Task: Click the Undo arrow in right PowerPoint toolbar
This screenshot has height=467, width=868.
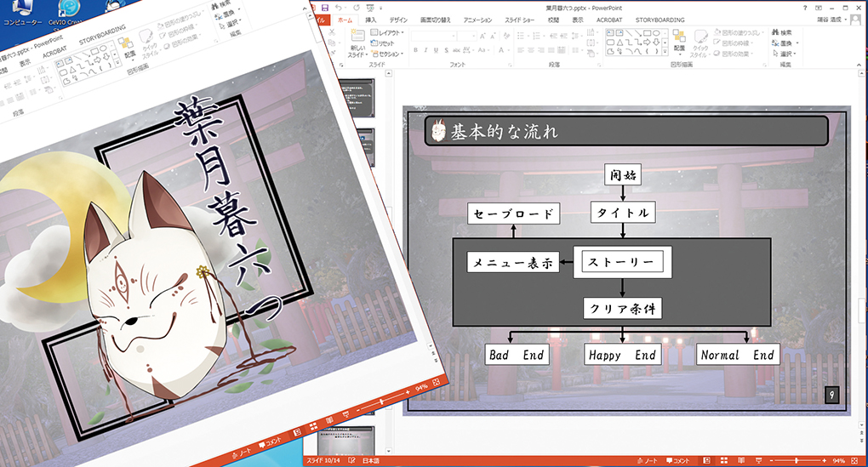Action: click(x=338, y=8)
